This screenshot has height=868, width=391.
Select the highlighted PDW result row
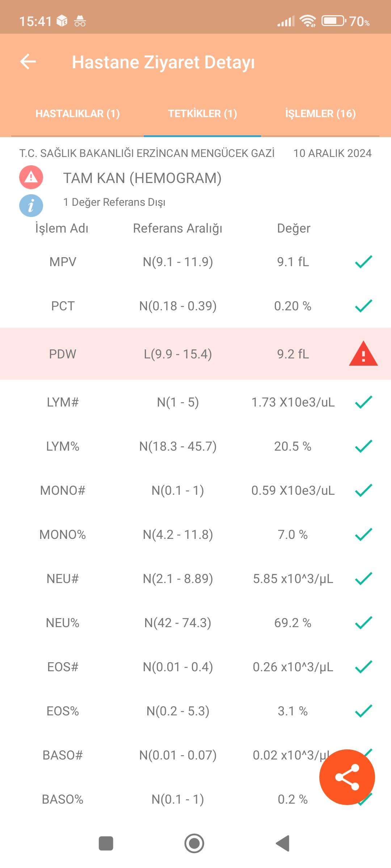click(x=195, y=354)
